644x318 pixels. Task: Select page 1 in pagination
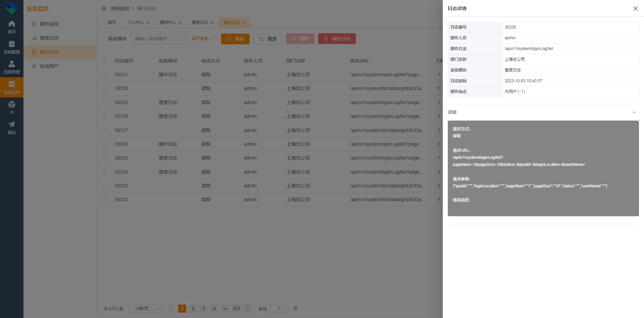(182, 309)
